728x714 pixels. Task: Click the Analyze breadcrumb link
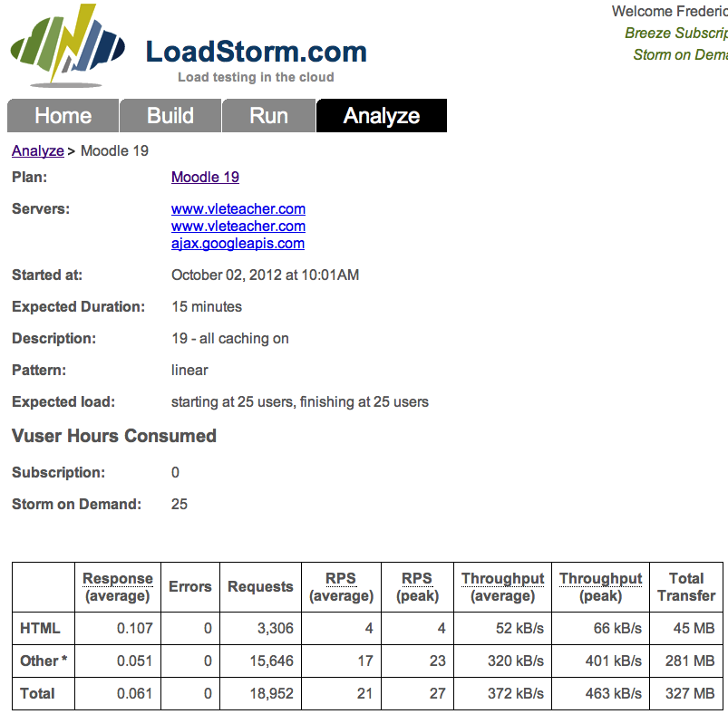point(37,150)
